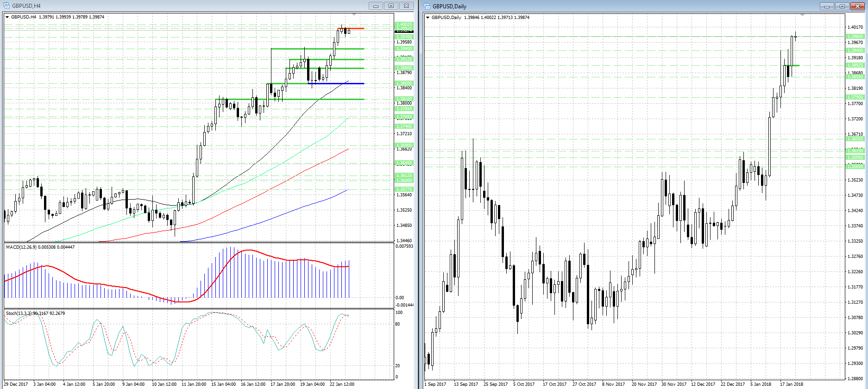The width and height of the screenshot is (868, 389).
Task: Click the GBPUSD,H4 title bar text
Action: tap(26, 6)
